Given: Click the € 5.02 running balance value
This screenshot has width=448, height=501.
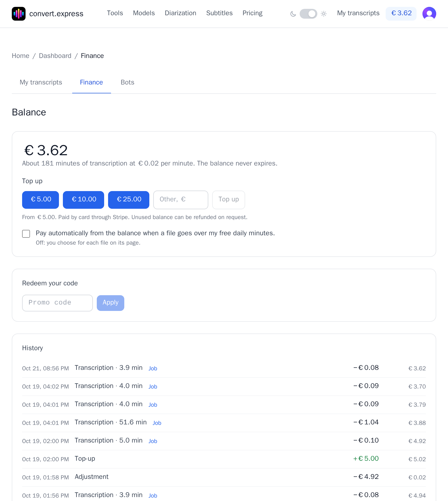Looking at the screenshot, I should pos(417,459).
